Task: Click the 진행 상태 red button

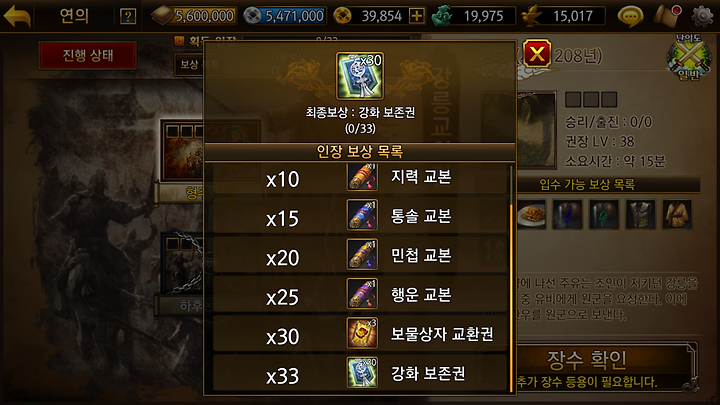Action: point(87,56)
